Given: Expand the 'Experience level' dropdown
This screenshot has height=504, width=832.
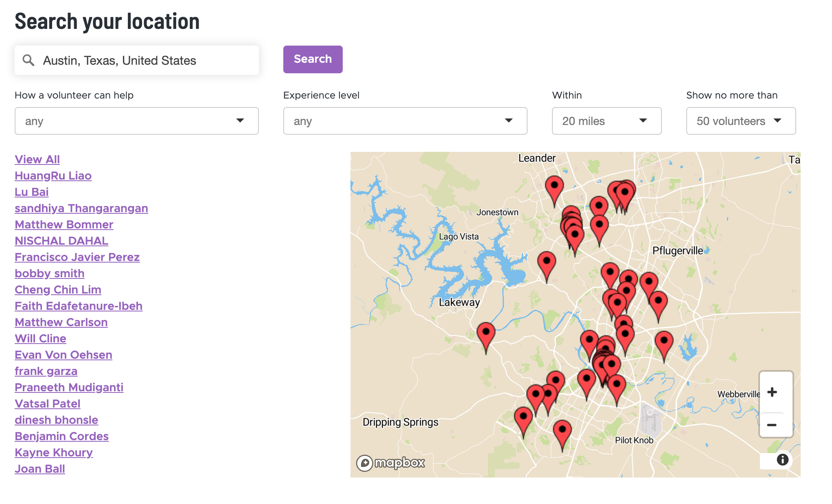Looking at the screenshot, I should click(405, 121).
